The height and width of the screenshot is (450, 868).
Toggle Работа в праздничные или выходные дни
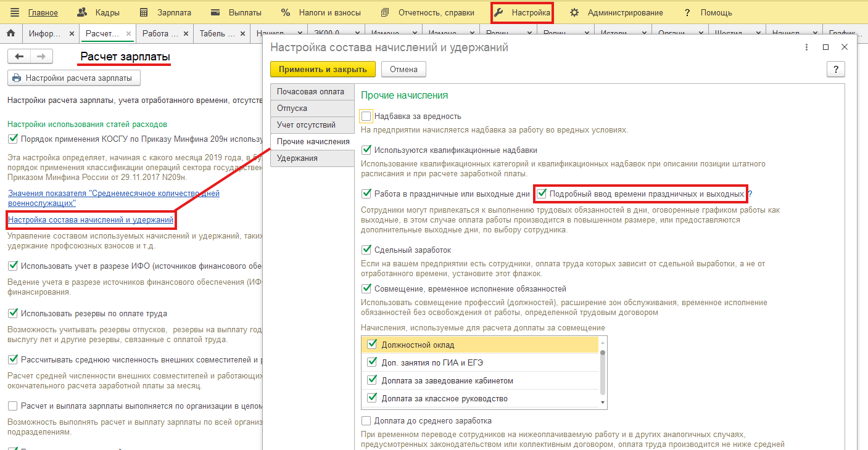[367, 194]
